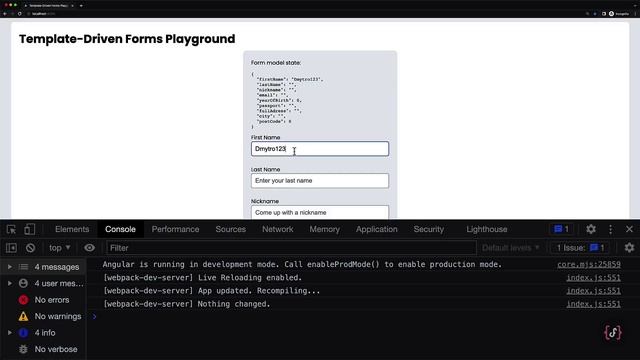Expand the 4 user messages group
The image size is (640, 360).
tap(9, 283)
